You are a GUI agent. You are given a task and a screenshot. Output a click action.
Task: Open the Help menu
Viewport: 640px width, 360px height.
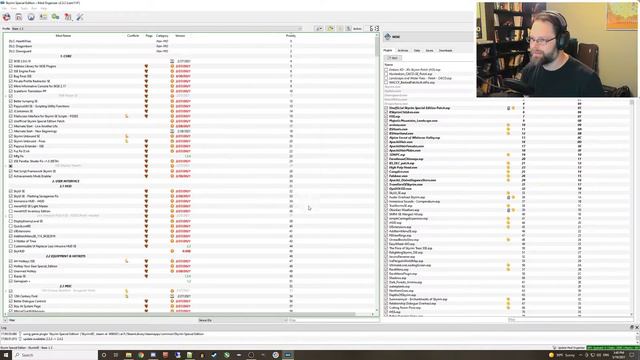[44, 8]
